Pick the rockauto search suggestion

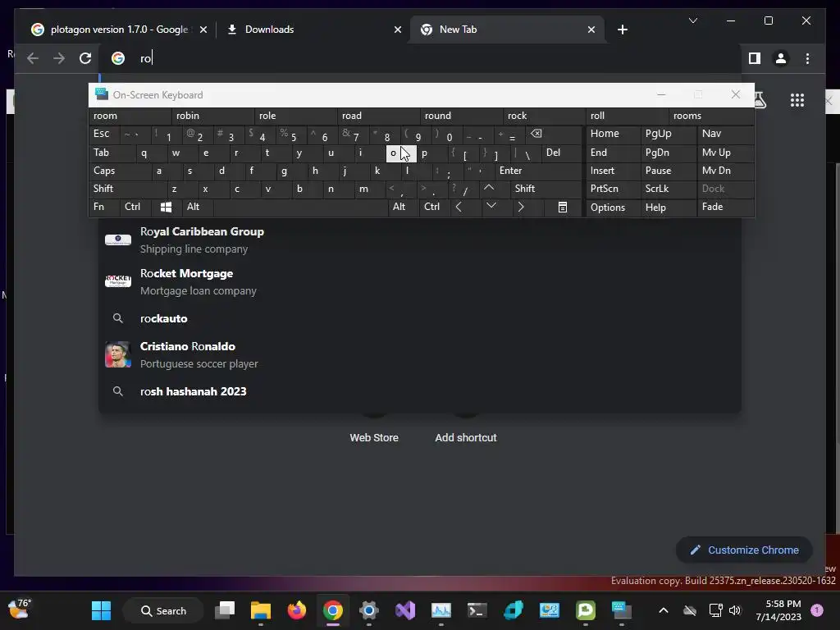pos(419,319)
